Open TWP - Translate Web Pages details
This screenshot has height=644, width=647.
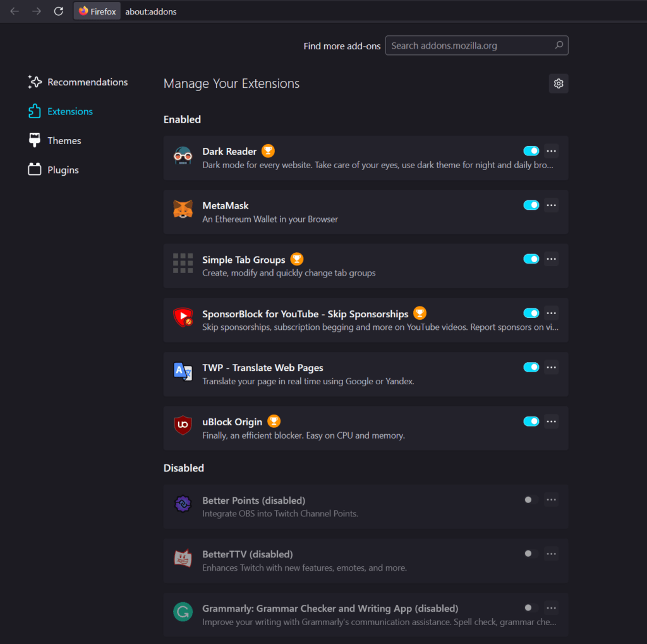click(x=262, y=368)
